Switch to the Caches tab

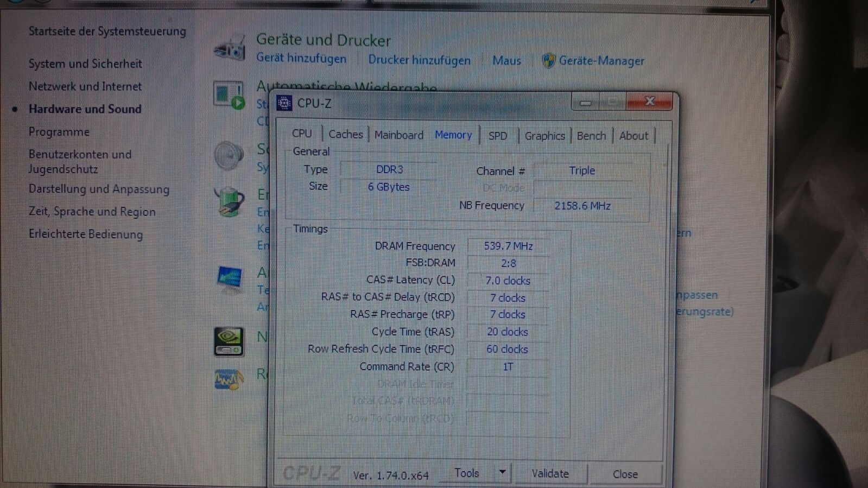point(345,134)
